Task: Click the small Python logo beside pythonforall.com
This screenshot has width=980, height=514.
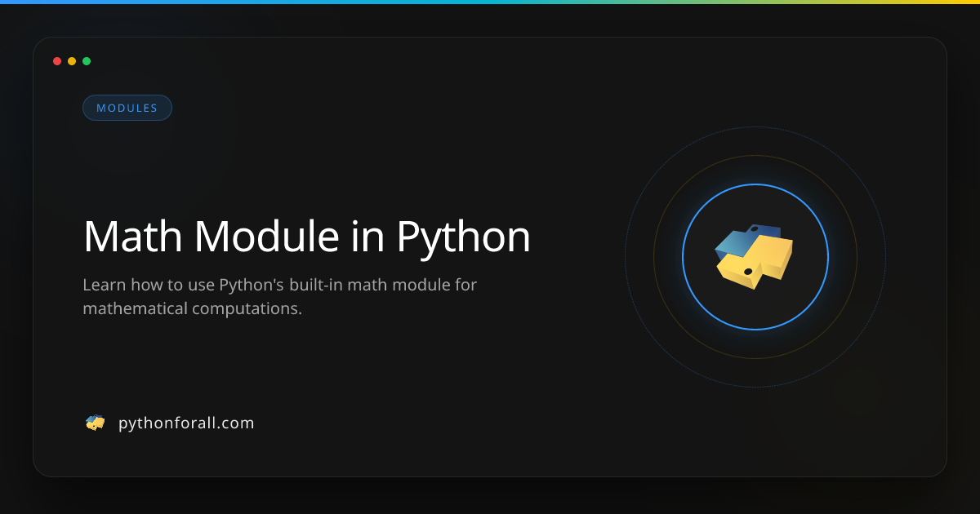Action: tap(96, 423)
